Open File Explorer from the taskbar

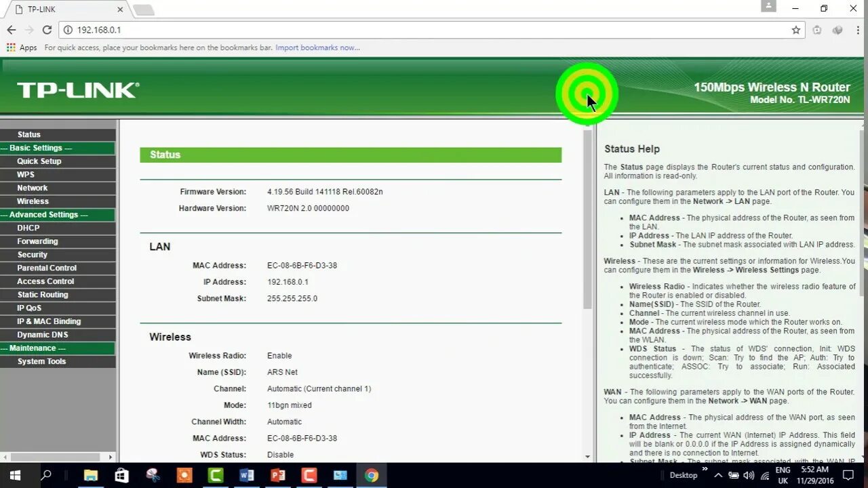click(x=91, y=475)
